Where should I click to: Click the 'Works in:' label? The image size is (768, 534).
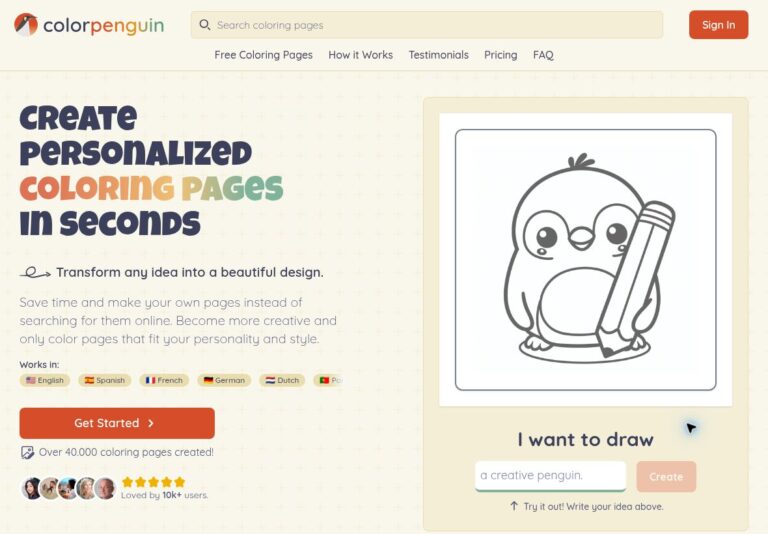pyautogui.click(x=39, y=364)
